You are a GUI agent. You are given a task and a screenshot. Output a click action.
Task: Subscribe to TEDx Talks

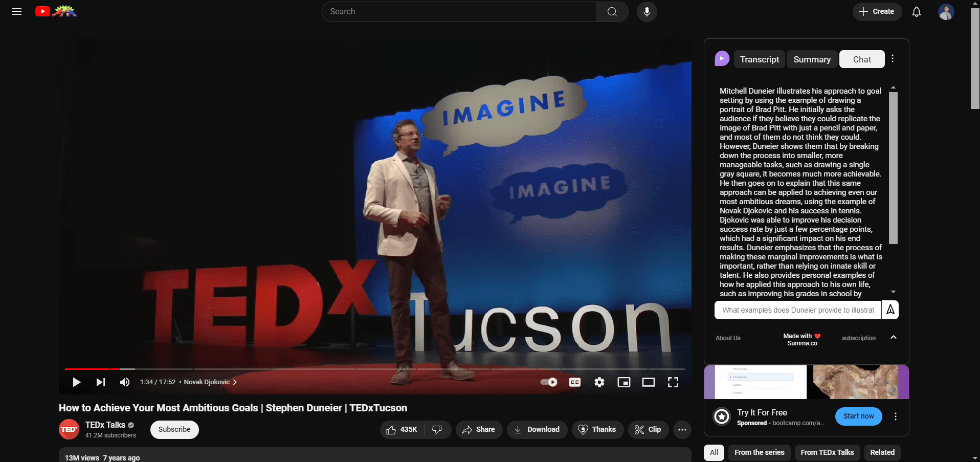[x=174, y=429]
